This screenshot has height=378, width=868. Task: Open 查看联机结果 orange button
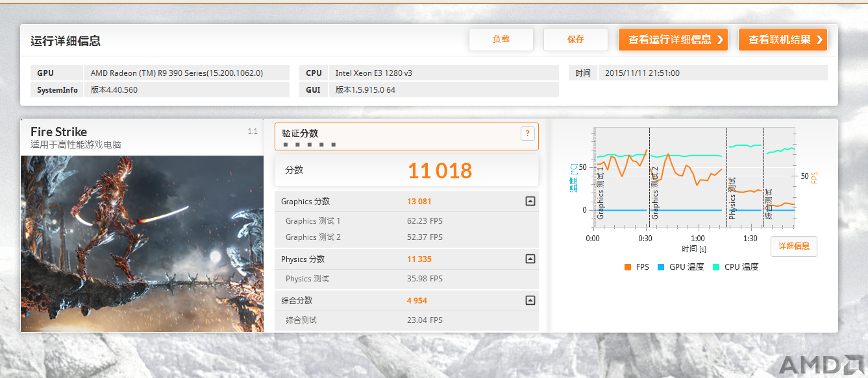click(x=783, y=40)
